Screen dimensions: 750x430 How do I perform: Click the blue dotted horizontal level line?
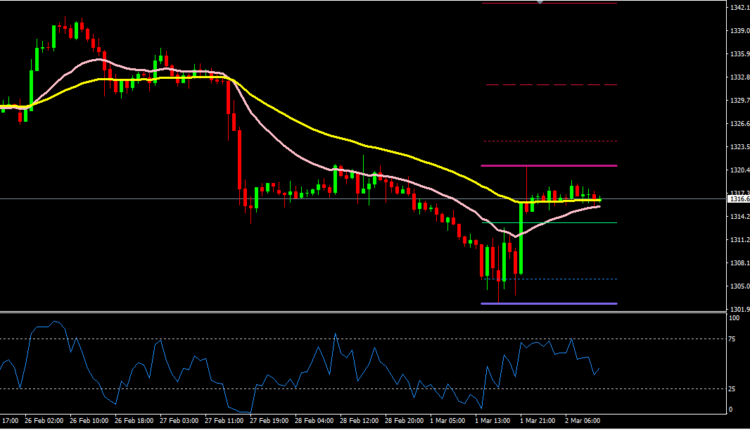(560, 278)
